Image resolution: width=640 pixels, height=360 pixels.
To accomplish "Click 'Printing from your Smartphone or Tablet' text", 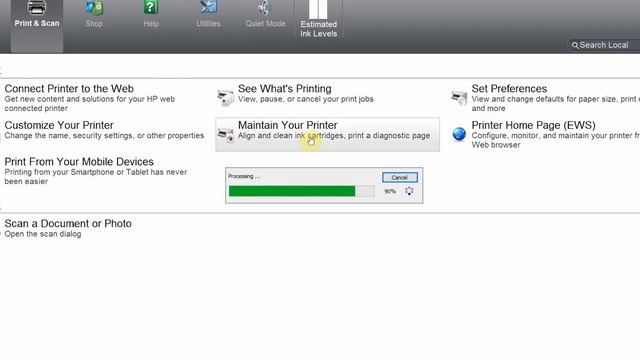I will 96,177.
